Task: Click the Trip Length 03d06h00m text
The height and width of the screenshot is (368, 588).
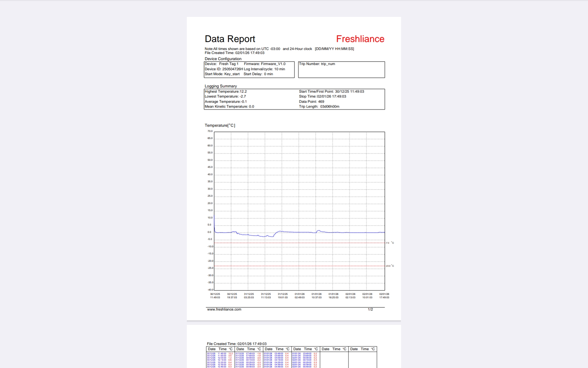Action: [319, 106]
